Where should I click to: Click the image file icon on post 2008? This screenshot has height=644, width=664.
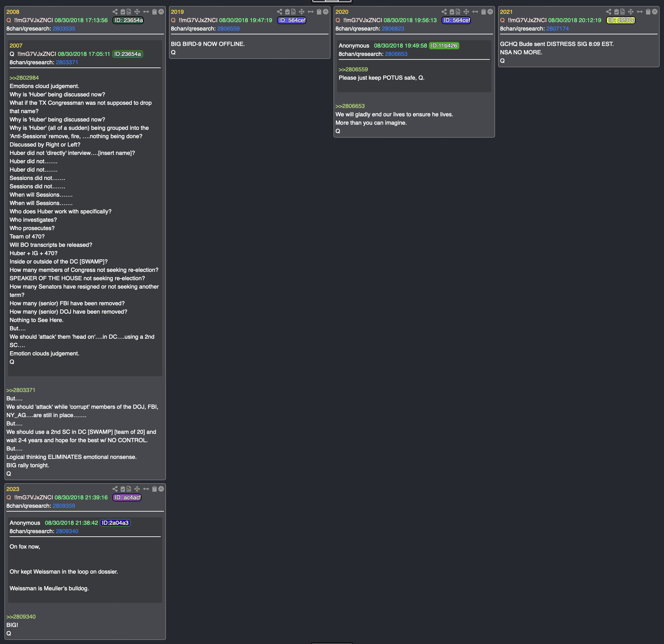tap(129, 12)
